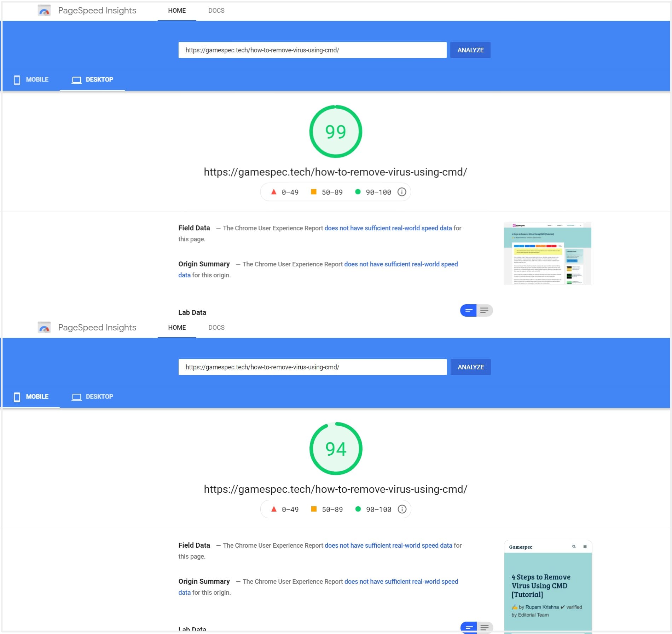This screenshot has height=634, width=672.
Task: Select MOBILE tab in the bottom report
Action: point(31,397)
